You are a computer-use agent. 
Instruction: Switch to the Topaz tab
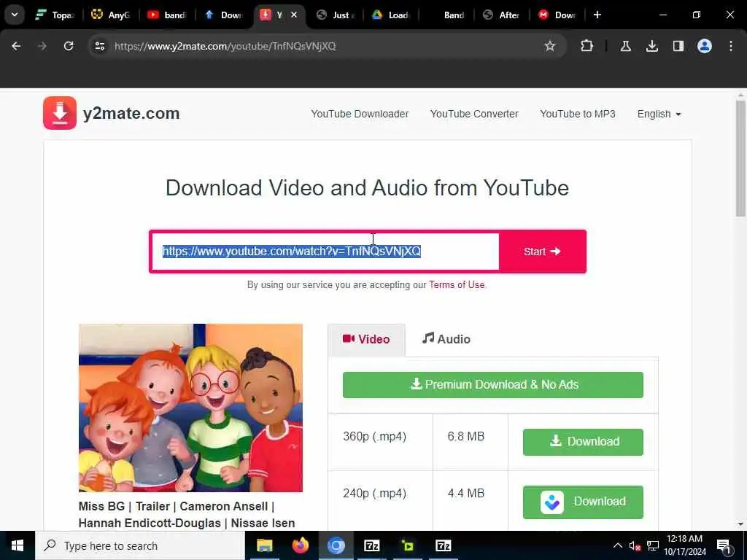click(x=54, y=15)
